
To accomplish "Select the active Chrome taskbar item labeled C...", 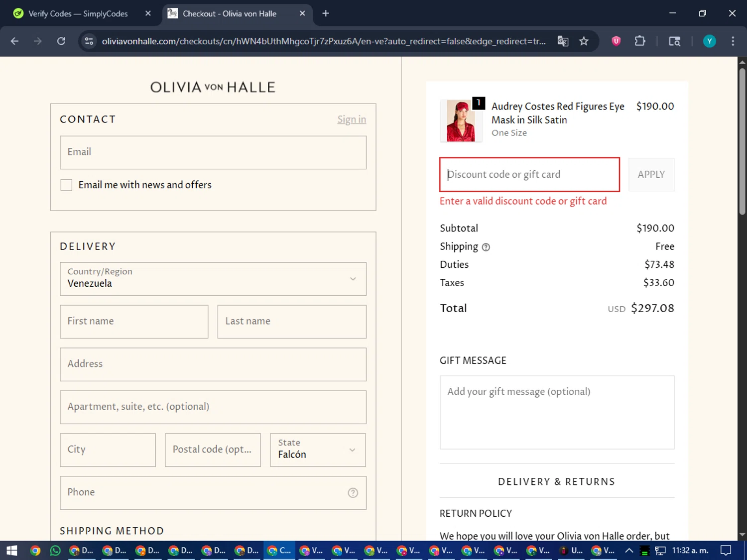I will pyautogui.click(x=279, y=551).
